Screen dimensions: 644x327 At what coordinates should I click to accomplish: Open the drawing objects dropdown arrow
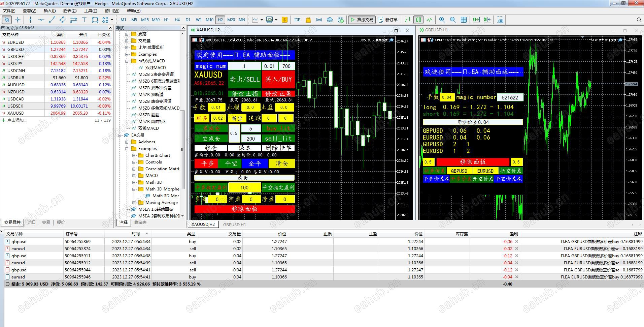point(112,20)
